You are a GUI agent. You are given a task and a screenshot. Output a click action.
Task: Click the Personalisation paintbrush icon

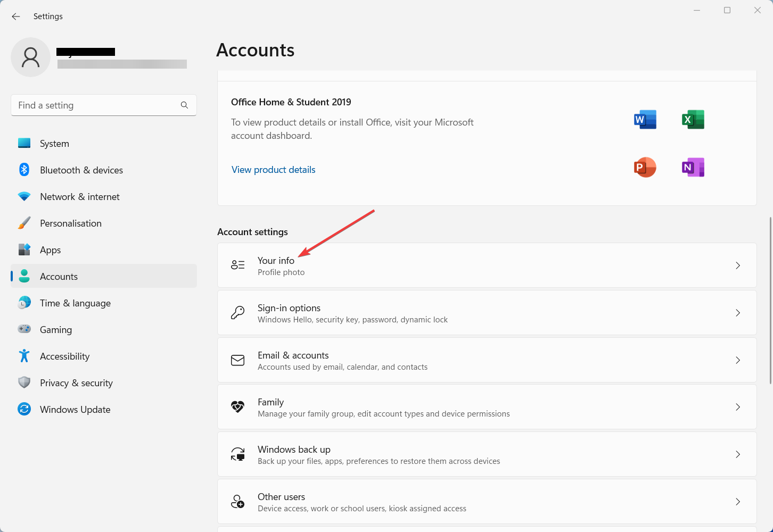[x=24, y=223]
